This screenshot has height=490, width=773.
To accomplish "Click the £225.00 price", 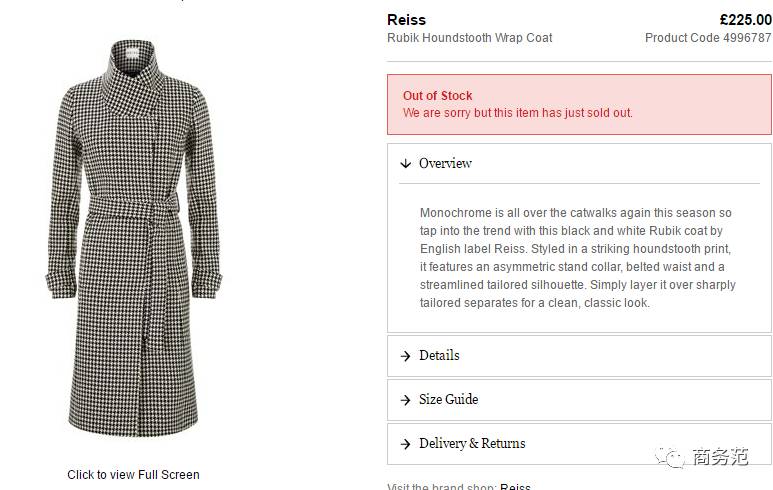I will 745,20.
